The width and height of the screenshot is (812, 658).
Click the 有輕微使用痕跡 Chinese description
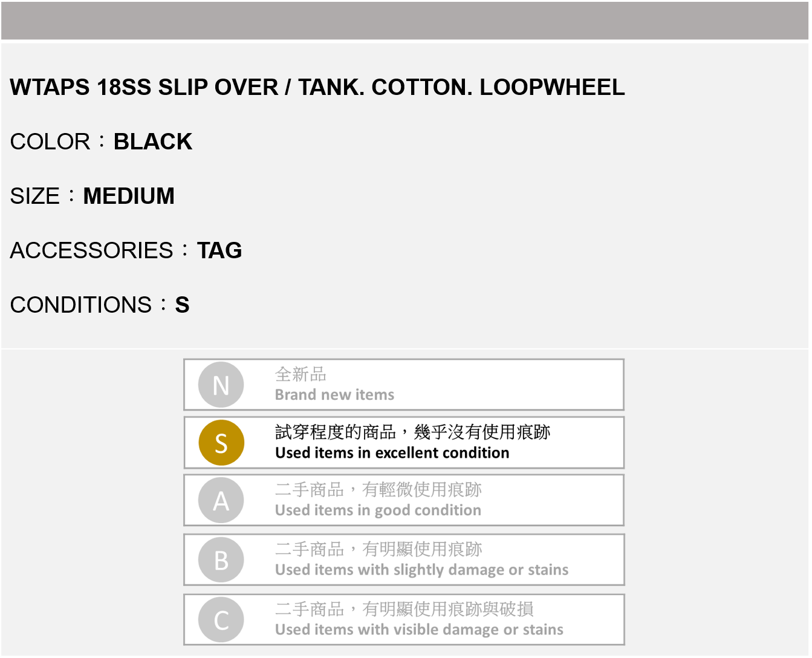[x=421, y=489]
